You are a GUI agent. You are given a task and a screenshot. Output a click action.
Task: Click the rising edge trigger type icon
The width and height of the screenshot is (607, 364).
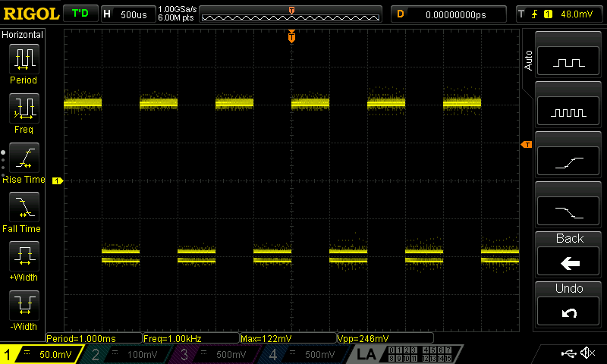(x=535, y=14)
